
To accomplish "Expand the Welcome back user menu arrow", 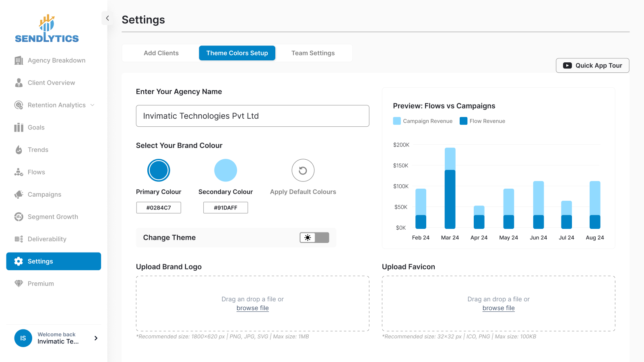I will pos(96,338).
